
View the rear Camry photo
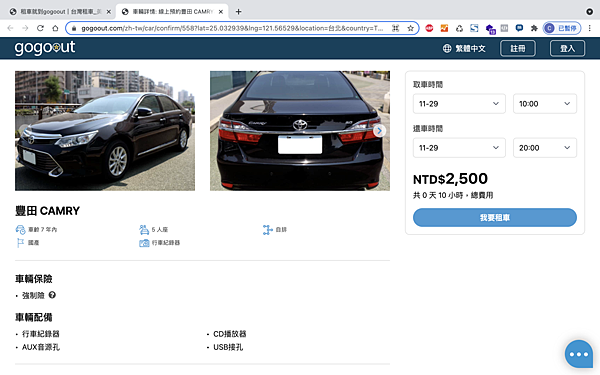[300, 131]
